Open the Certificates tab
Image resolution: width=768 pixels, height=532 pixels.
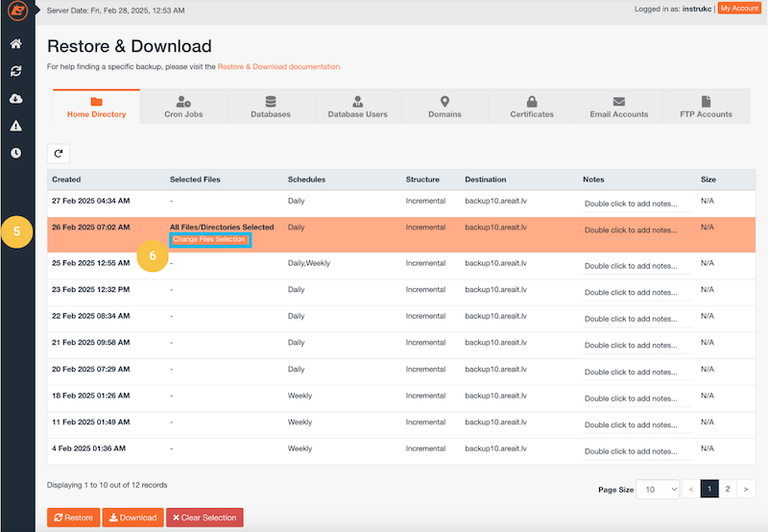(531, 107)
